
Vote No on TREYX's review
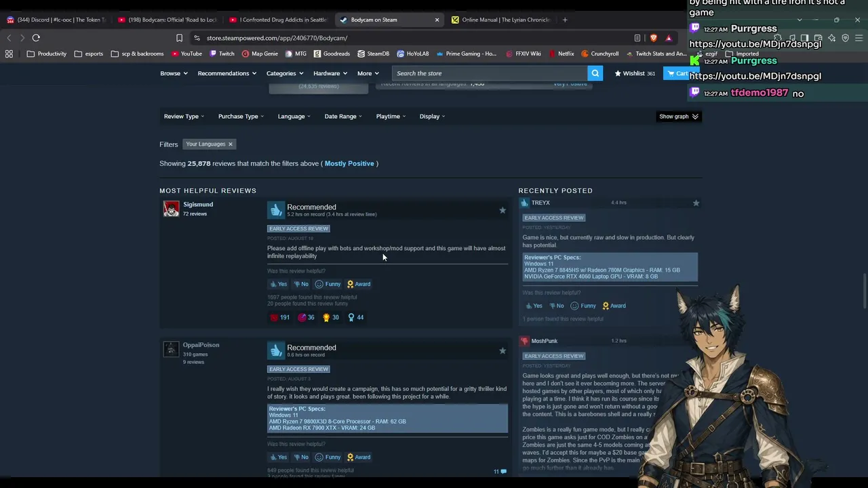tap(556, 306)
